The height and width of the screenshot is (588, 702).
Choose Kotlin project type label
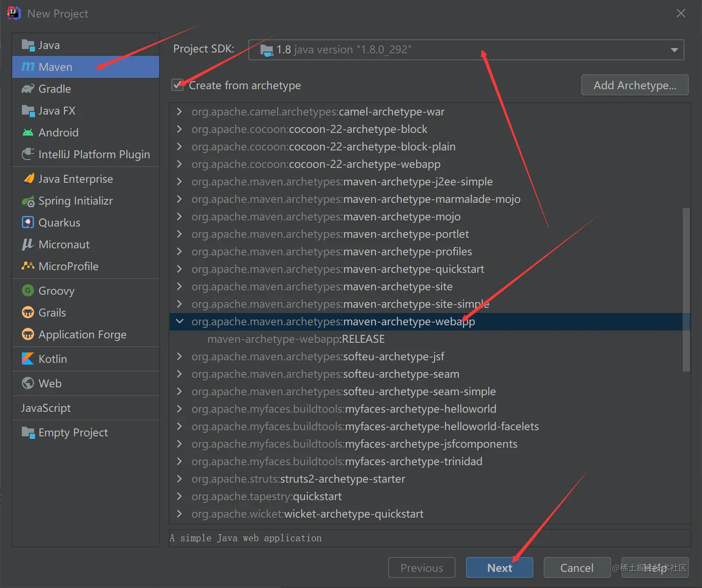(52, 359)
